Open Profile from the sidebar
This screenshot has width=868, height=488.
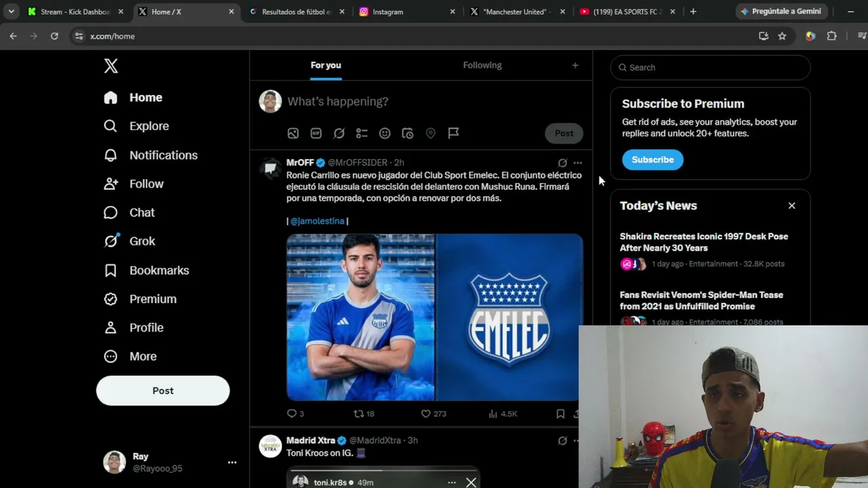pos(134,327)
